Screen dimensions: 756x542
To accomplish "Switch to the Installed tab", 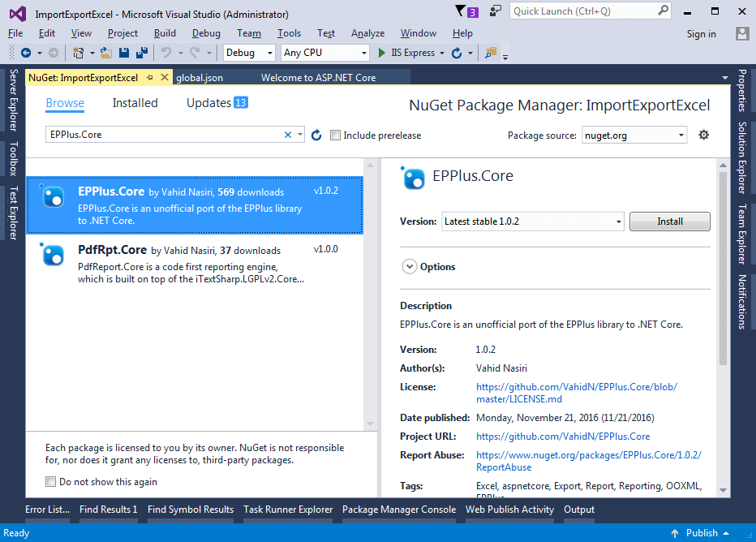I will (135, 103).
